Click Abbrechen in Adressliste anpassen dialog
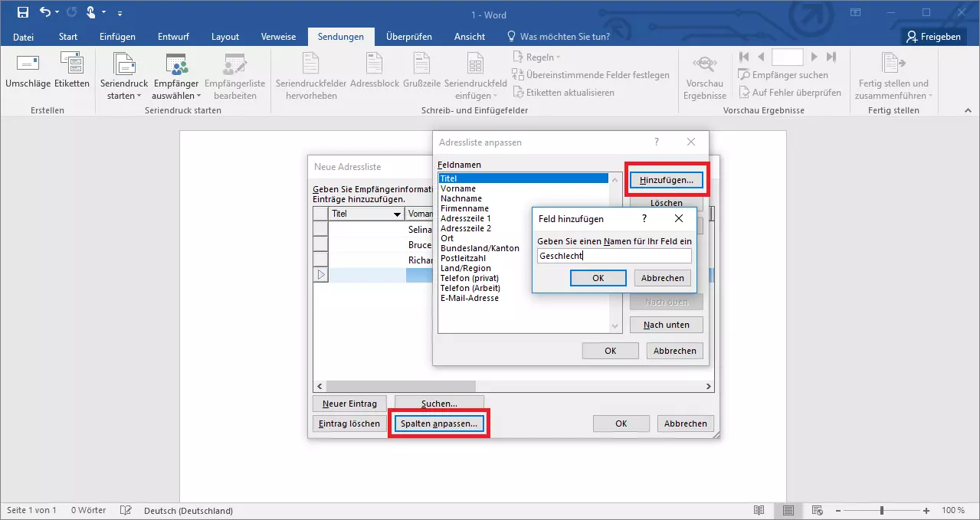The image size is (980, 520). coord(675,351)
